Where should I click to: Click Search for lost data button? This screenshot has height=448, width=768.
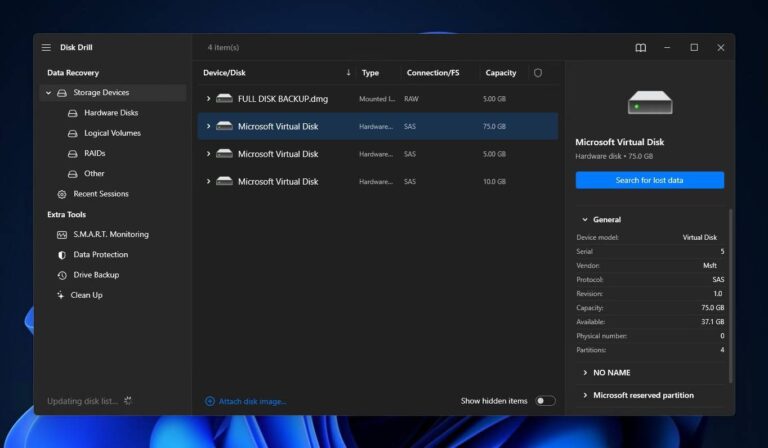pyautogui.click(x=649, y=180)
